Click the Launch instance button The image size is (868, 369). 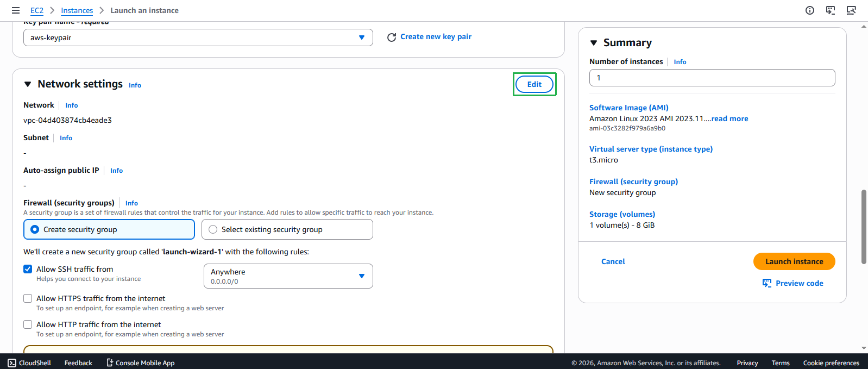[x=794, y=261]
